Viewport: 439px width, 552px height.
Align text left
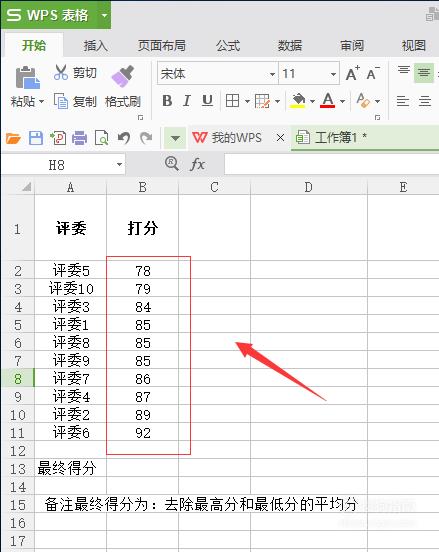403,101
